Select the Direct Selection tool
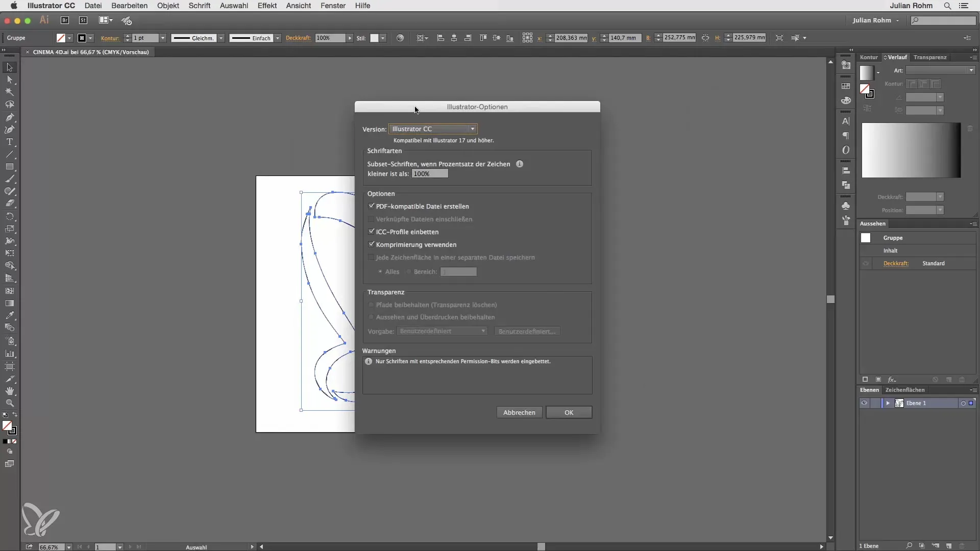980x551 pixels. (x=10, y=80)
